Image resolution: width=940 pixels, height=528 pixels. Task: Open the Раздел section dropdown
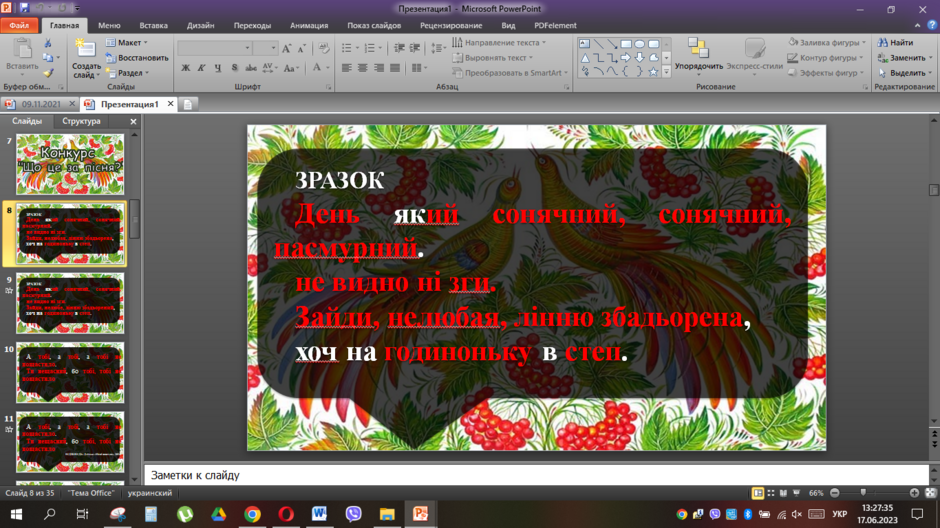(127, 73)
